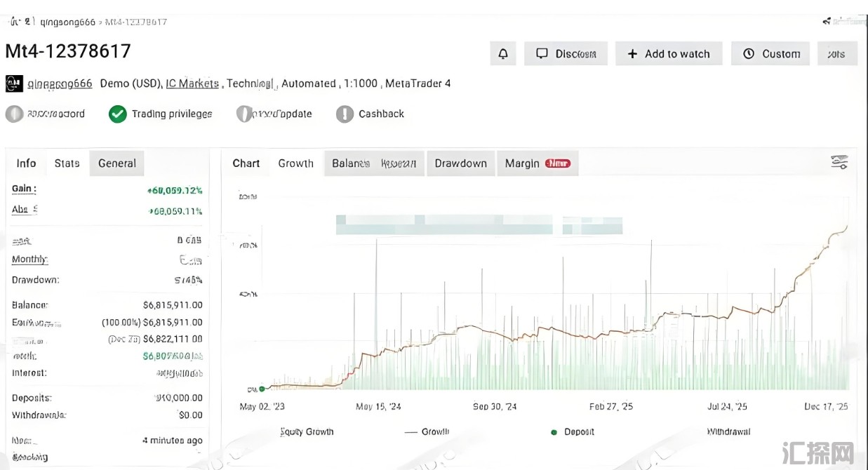868x470 pixels.
Task: Click the green Trading privileges checkmark icon
Action: pyautogui.click(x=118, y=114)
